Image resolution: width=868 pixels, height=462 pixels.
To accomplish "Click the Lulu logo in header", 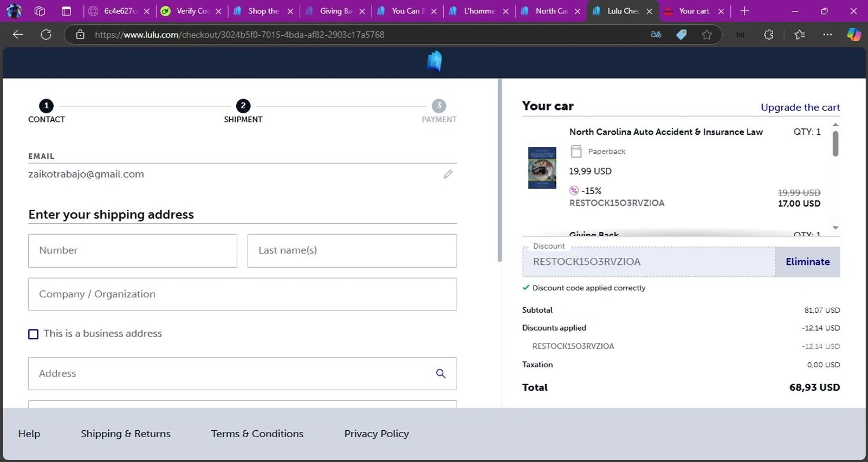I will 434,62.
